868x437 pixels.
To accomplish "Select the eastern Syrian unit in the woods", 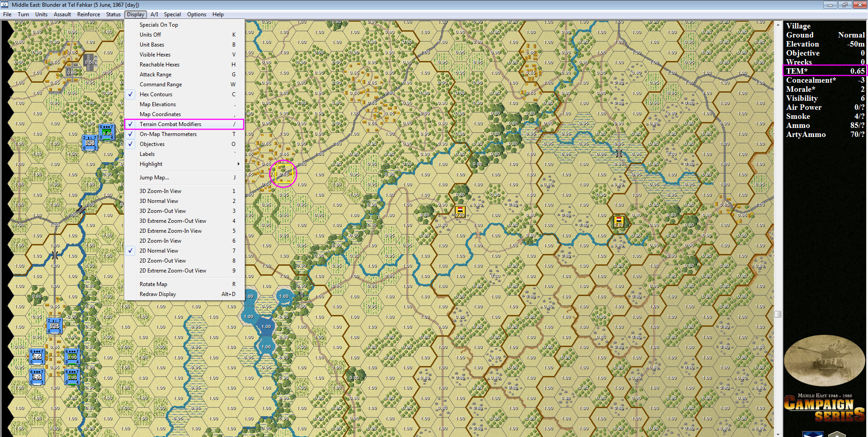I will 619,221.
